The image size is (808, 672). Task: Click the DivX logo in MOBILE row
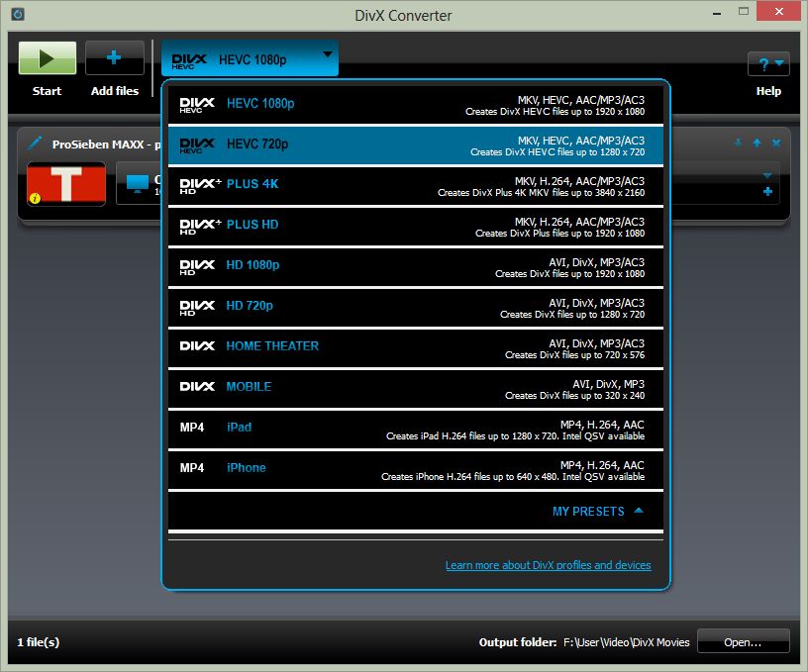197,386
